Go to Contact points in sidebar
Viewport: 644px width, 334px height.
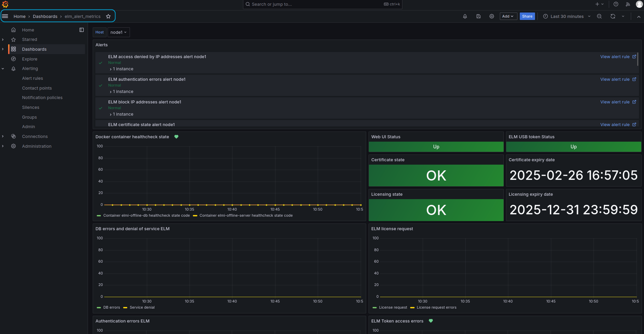pos(37,88)
